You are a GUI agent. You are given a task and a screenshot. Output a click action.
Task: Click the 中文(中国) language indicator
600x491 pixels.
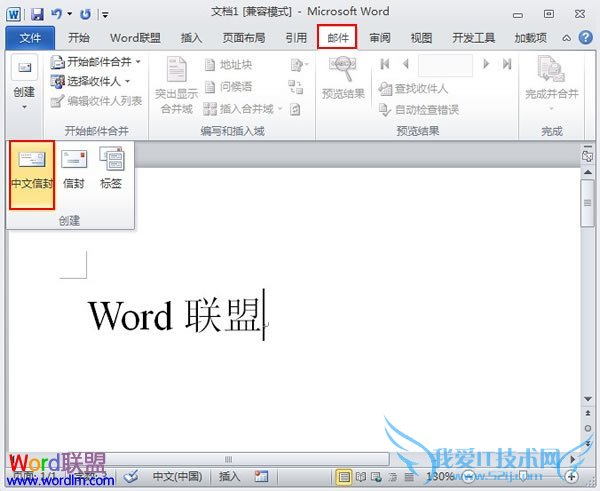(177, 476)
